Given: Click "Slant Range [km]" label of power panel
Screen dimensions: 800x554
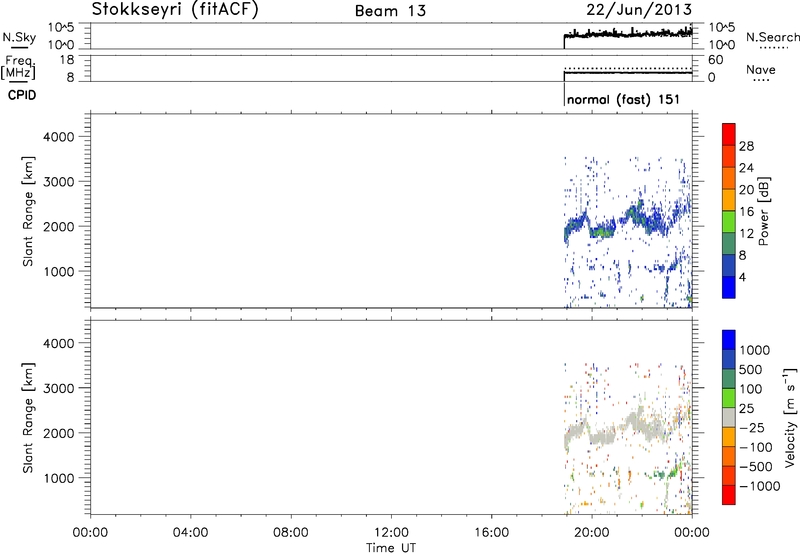Looking at the screenshot, I should (28, 211).
